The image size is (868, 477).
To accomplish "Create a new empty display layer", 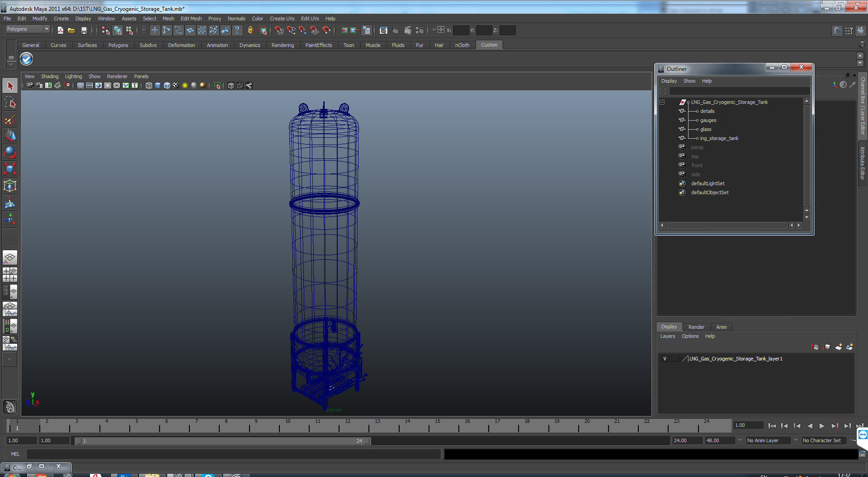I will [838, 347].
